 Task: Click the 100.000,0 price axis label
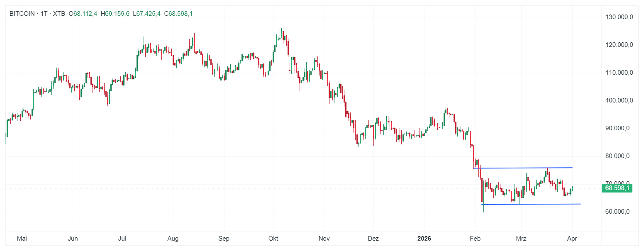[619, 101]
